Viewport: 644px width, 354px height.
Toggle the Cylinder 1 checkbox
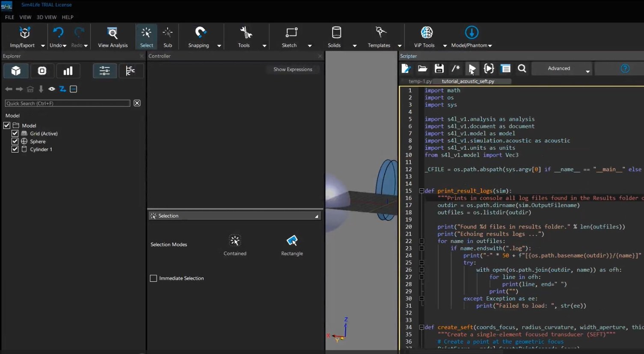pyautogui.click(x=15, y=149)
